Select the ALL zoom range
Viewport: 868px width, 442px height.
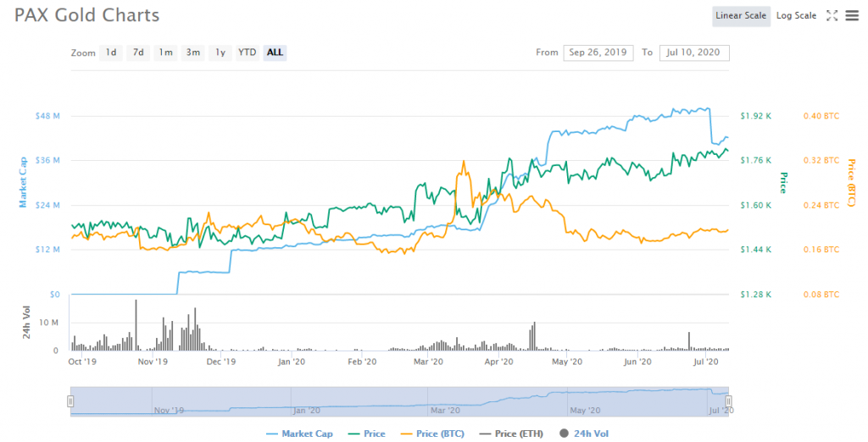(275, 52)
